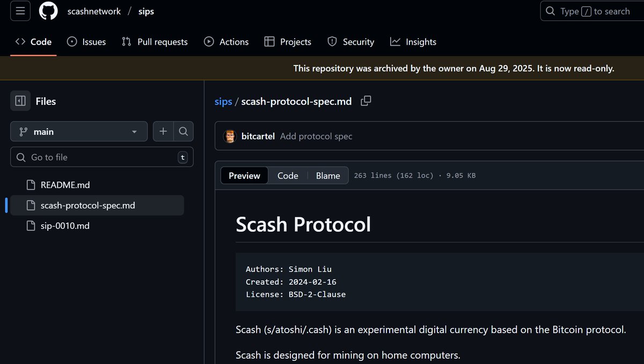
Task: Open the Projects tab
Action: [x=288, y=42]
